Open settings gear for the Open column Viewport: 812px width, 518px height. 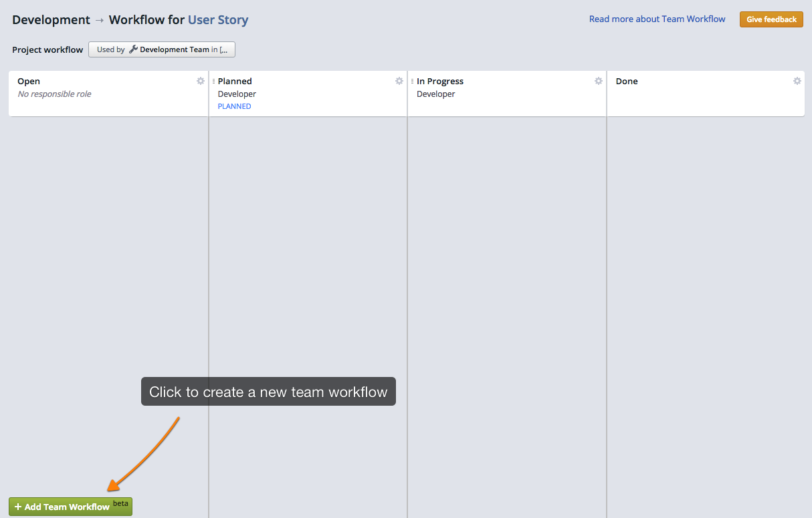tap(200, 81)
